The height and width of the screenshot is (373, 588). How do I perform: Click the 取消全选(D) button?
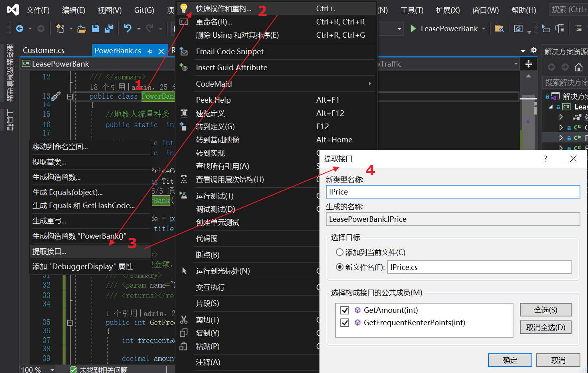(546, 327)
